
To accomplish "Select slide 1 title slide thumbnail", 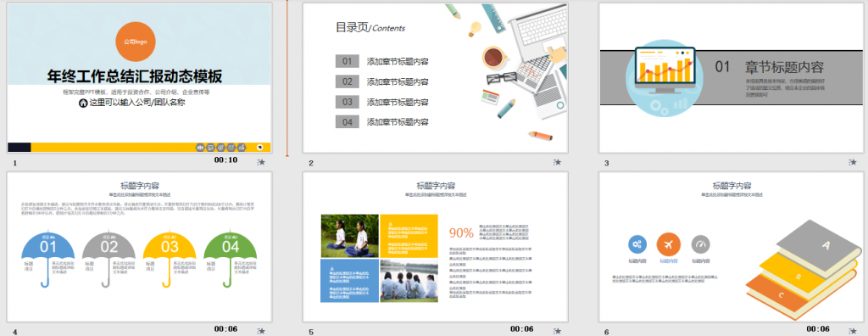I will pyautogui.click(x=140, y=77).
